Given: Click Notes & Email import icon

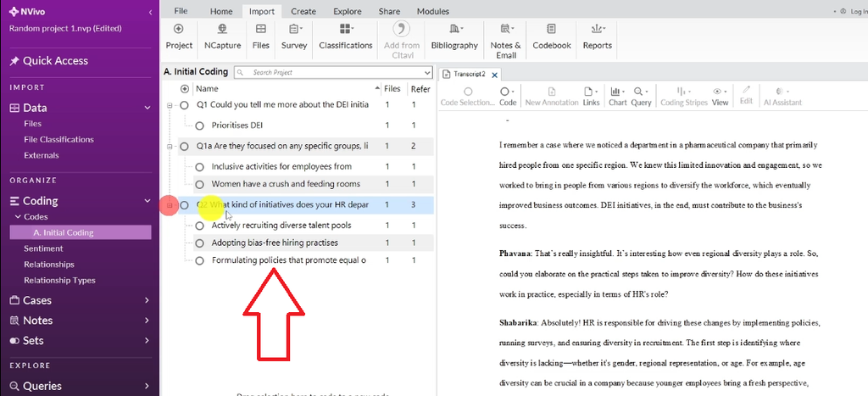Looking at the screenshot, I should [506, 29].
